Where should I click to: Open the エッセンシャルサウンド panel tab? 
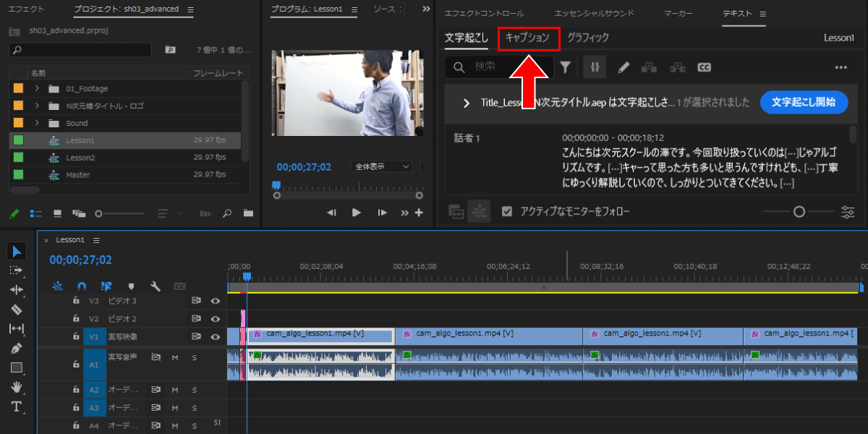(594, 14)
